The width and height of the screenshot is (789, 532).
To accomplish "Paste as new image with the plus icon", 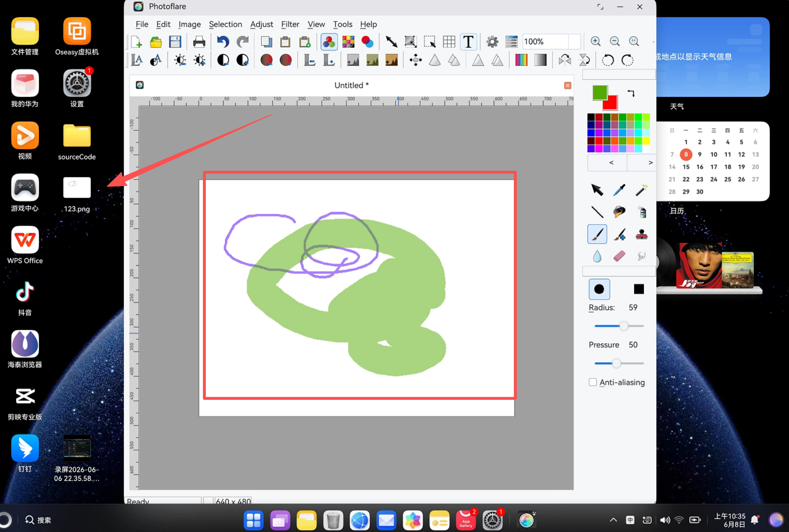I will click(x=305, y=42).
